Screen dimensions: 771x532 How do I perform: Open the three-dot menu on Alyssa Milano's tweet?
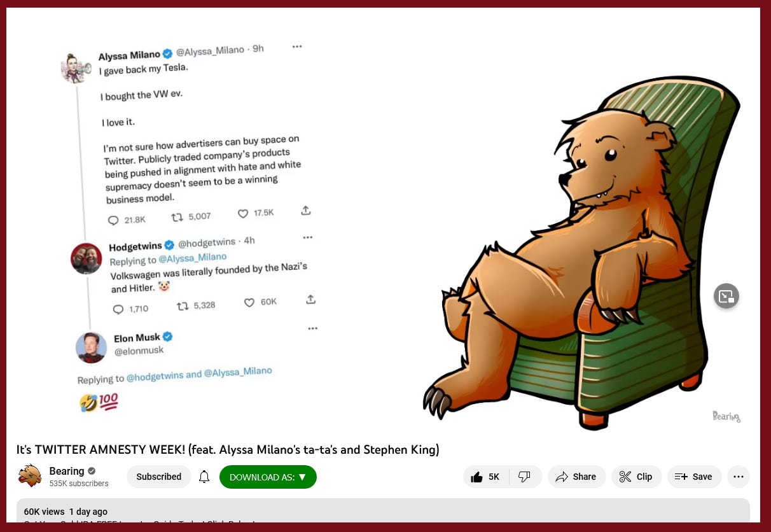pyautogui.click(x=297, y=46)
